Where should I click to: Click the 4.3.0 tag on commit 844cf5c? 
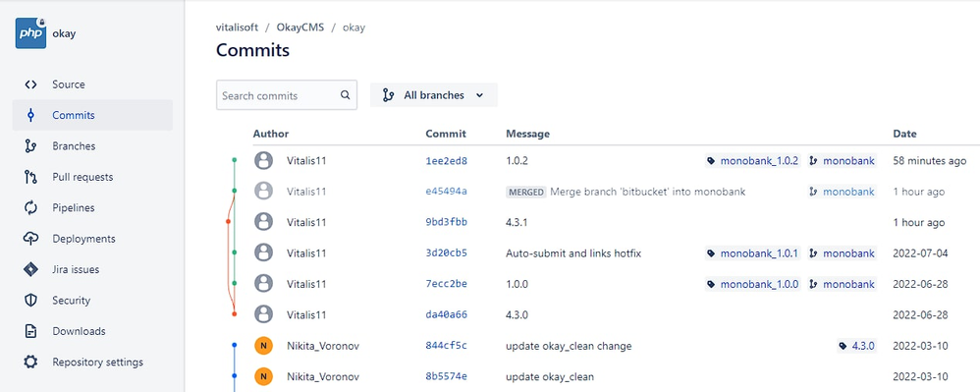coord(857,346)
